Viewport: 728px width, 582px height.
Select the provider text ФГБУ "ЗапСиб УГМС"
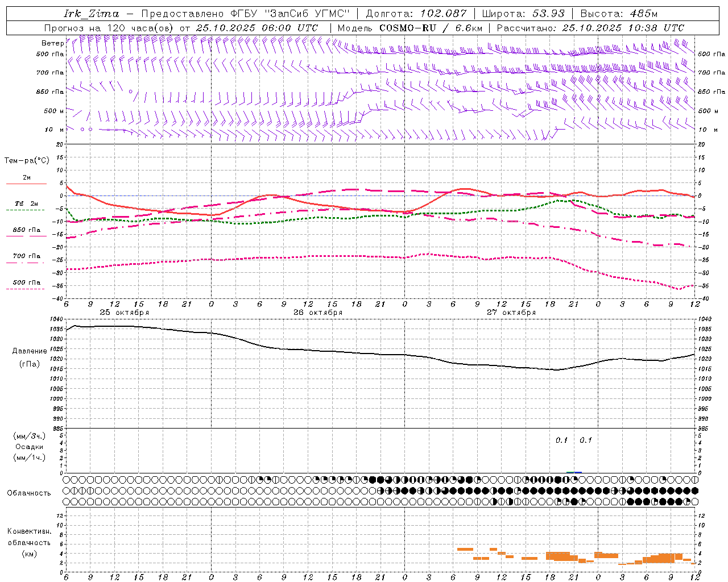pyautogui.click(x=291, y=14)
